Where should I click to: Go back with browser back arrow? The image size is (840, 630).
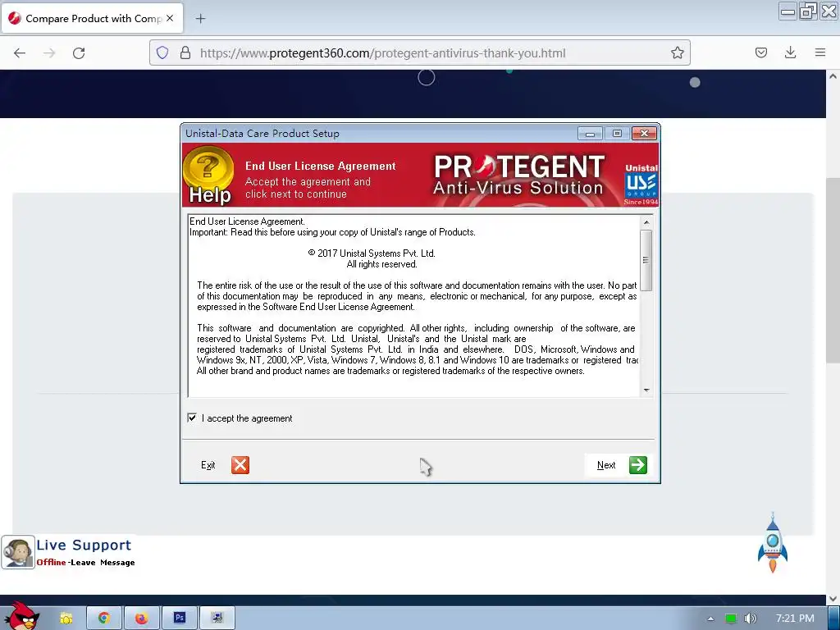20,53
